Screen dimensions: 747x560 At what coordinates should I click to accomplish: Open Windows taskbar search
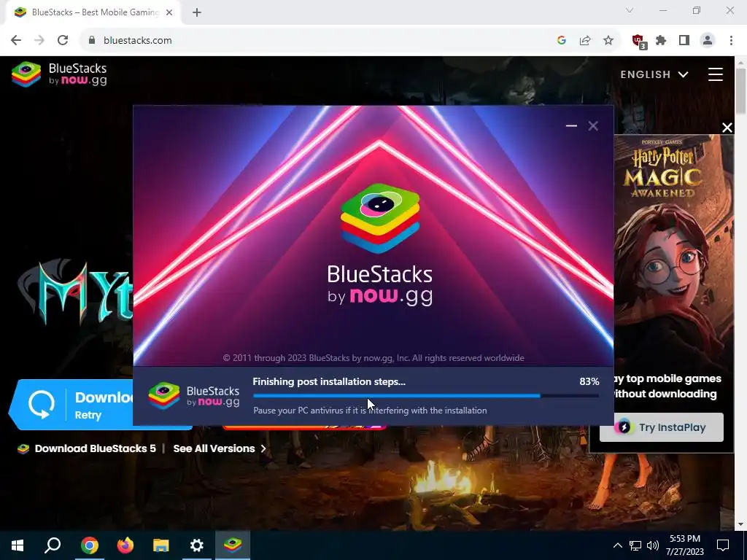point(53,545)
